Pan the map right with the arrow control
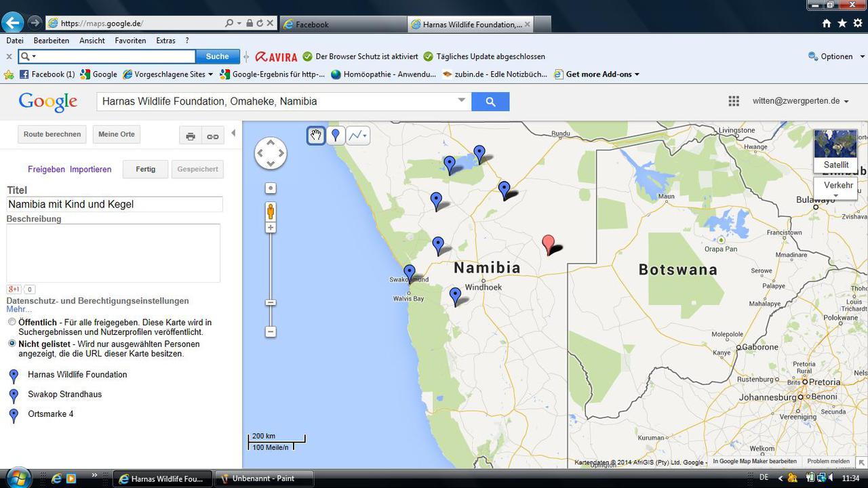 point(281,153)
